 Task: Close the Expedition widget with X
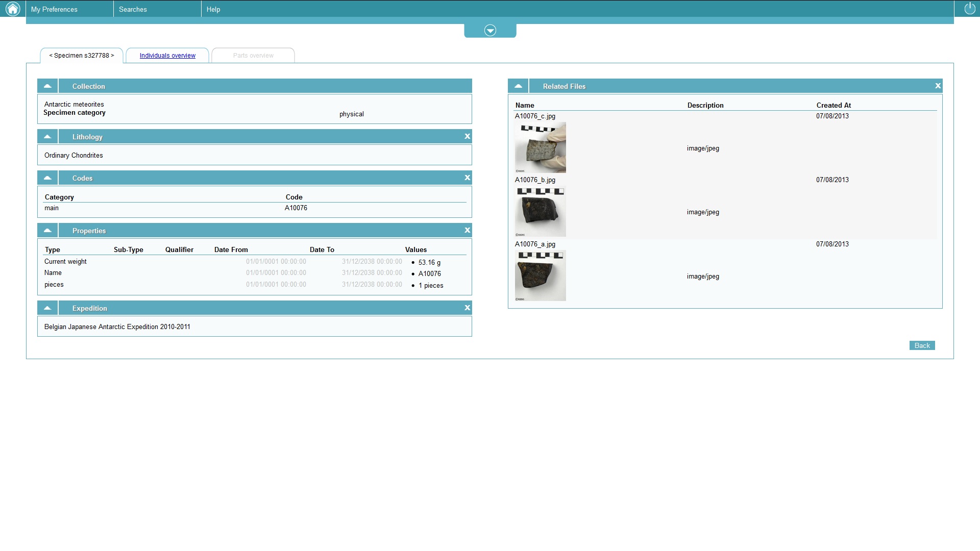click(x=467, y=308)
